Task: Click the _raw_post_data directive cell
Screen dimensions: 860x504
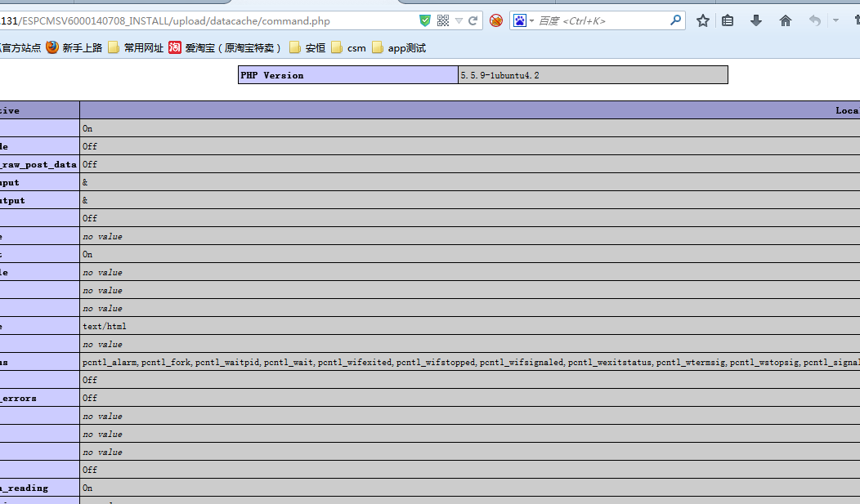Action: [x=39, y=164]
